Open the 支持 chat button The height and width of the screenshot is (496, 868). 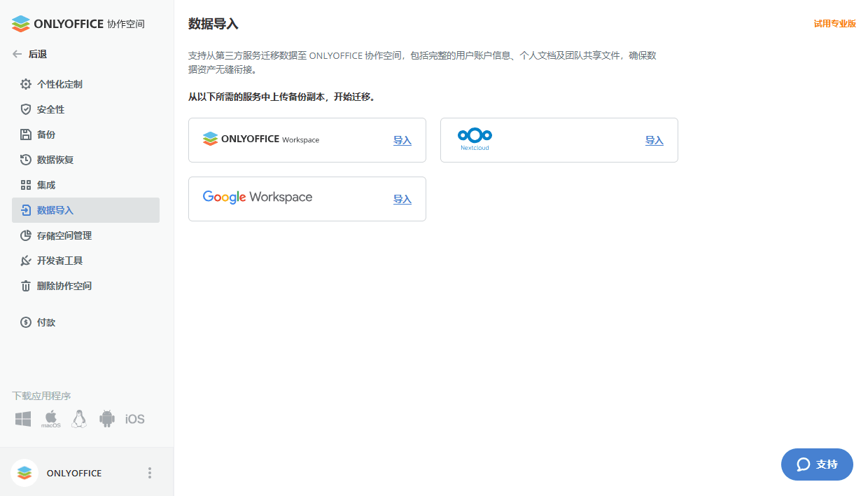pos(817,464)
